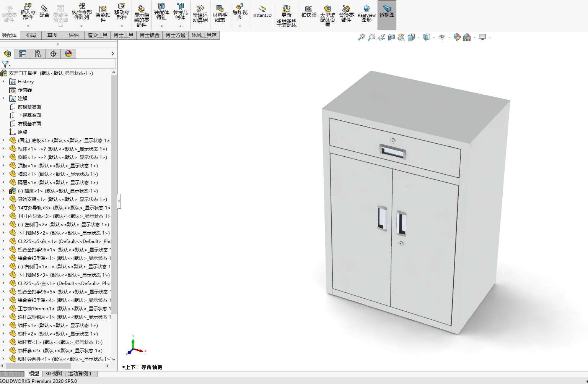Open the 运动算例 1 motion study tab
Screen dimensions: 588x384
[80, 374]
